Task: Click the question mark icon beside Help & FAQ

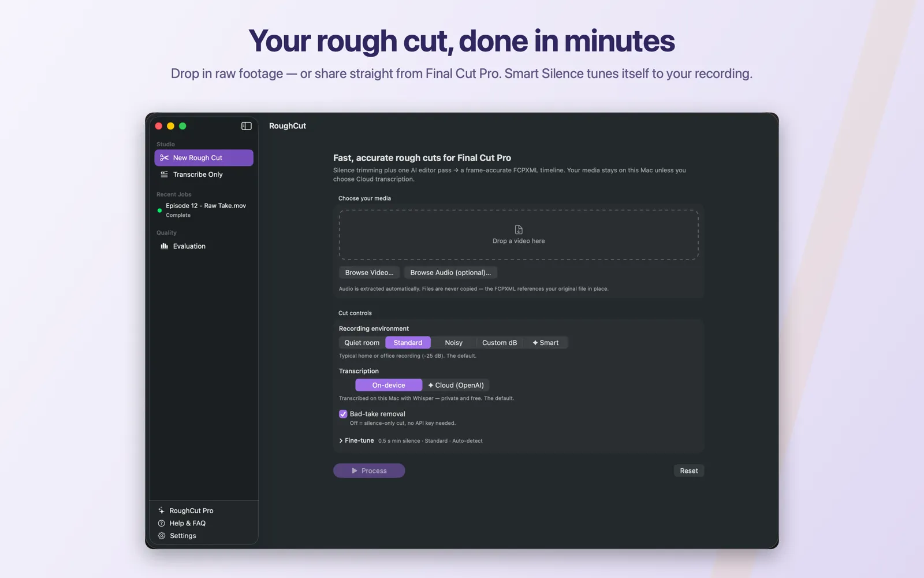Action: [x=161, y=523]
